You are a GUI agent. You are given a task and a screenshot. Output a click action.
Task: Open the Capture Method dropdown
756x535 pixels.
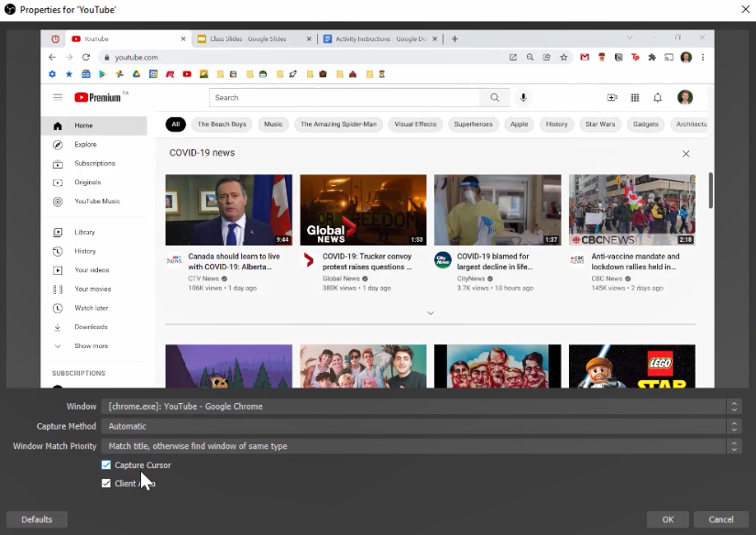click(421, 426)
